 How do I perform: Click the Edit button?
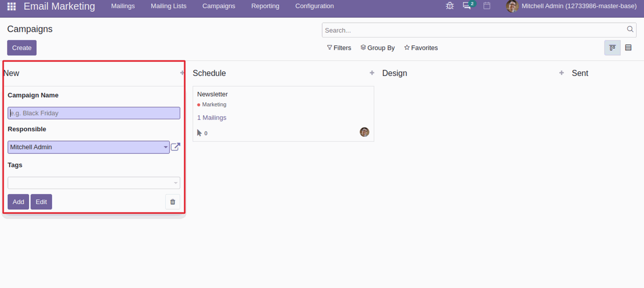41,202
